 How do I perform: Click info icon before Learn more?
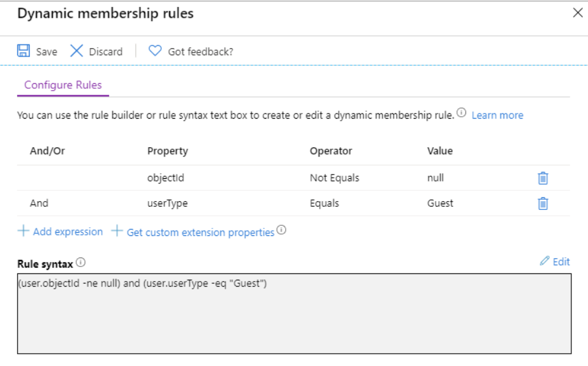(x=462, y=114)
